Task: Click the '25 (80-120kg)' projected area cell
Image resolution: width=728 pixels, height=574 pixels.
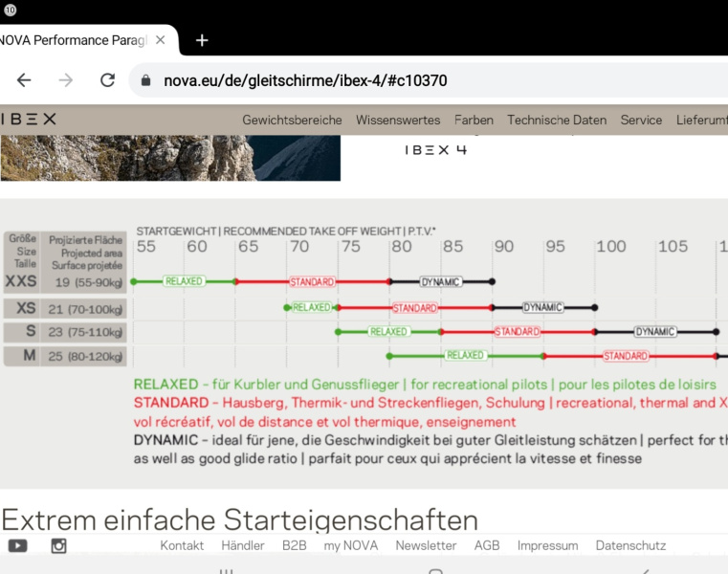Action: (85, 356)
